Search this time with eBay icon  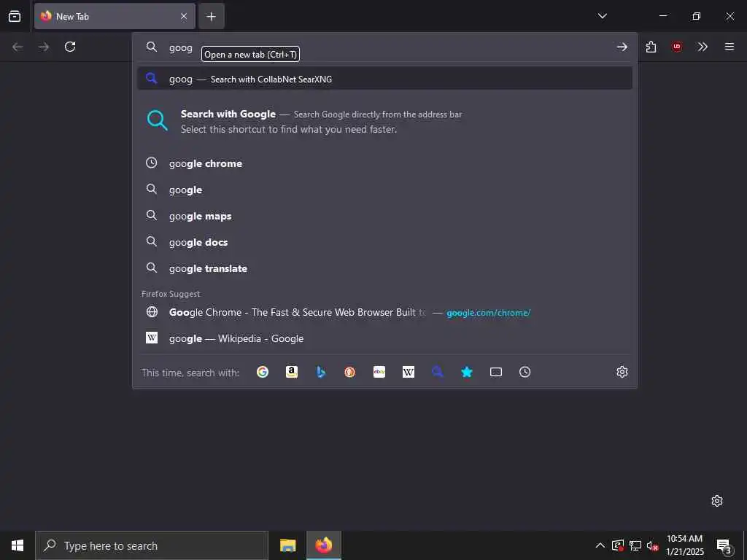pyautogui.click(x=379, y=372)
